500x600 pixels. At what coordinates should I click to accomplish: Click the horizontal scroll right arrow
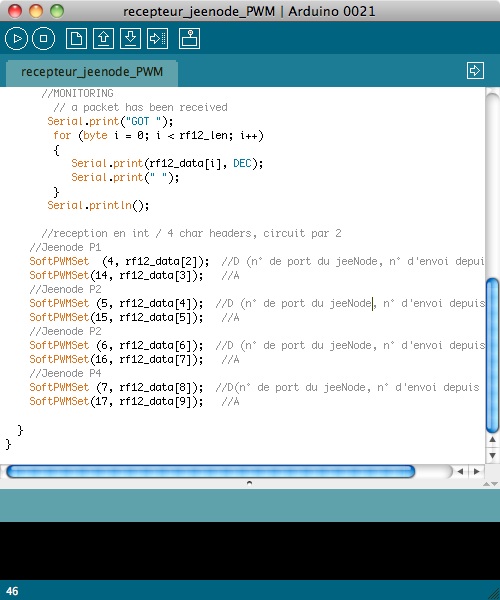pyautogui.click(x=477, y=471)
